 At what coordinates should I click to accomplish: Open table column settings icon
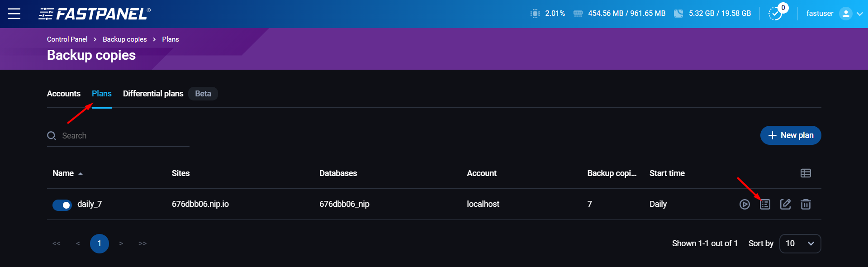(806, 173)
